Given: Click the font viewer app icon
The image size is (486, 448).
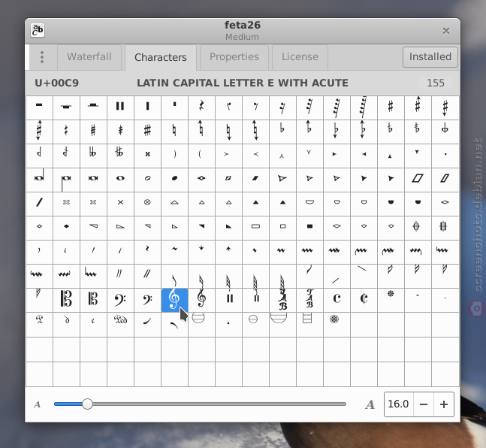Looking at the screenshot, I should [38, 30].
